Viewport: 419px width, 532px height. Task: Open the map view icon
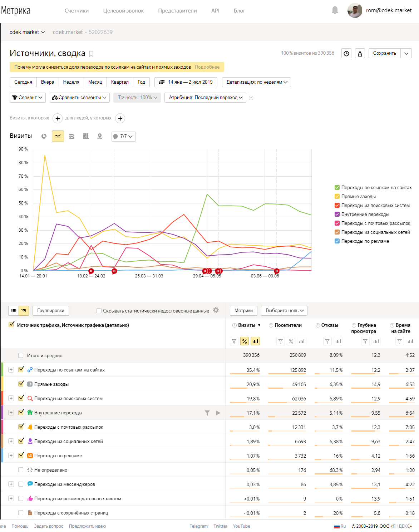point(100,136)
